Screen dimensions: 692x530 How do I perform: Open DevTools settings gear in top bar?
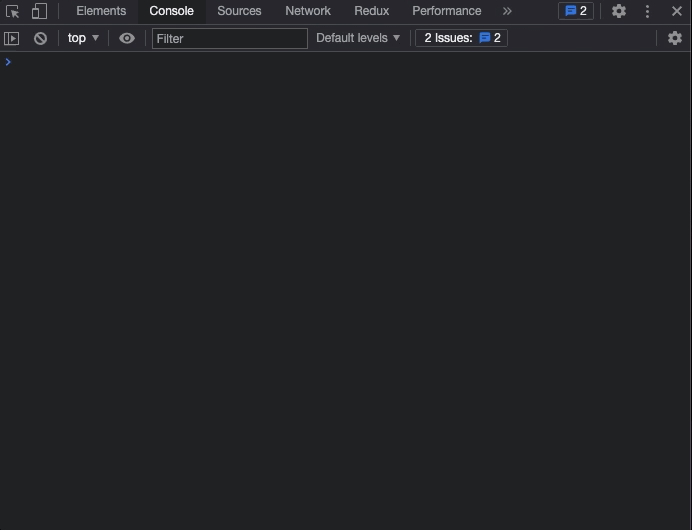click(x=619, y=11)
